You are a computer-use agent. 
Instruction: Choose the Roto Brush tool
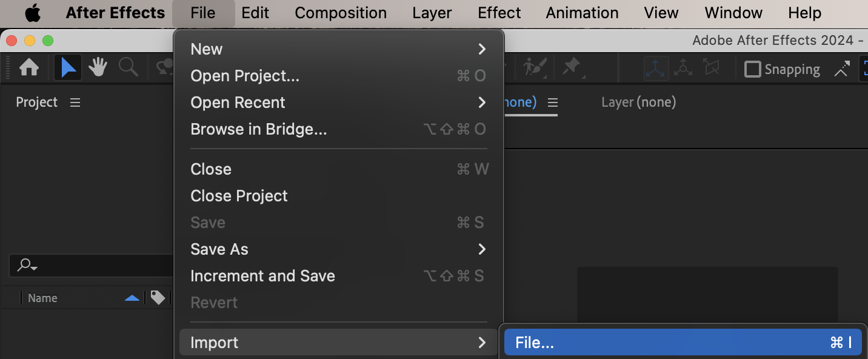tap(535, 68)
